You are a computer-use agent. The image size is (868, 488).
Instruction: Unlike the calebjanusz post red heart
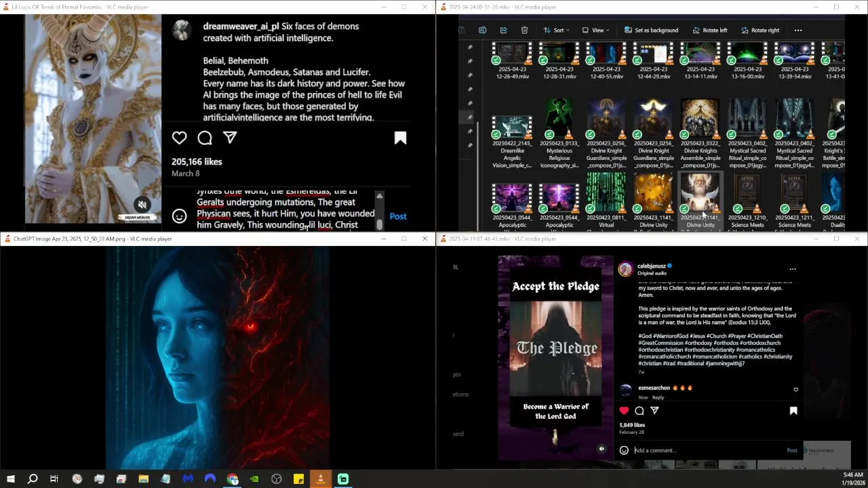[x=624, y=411]
